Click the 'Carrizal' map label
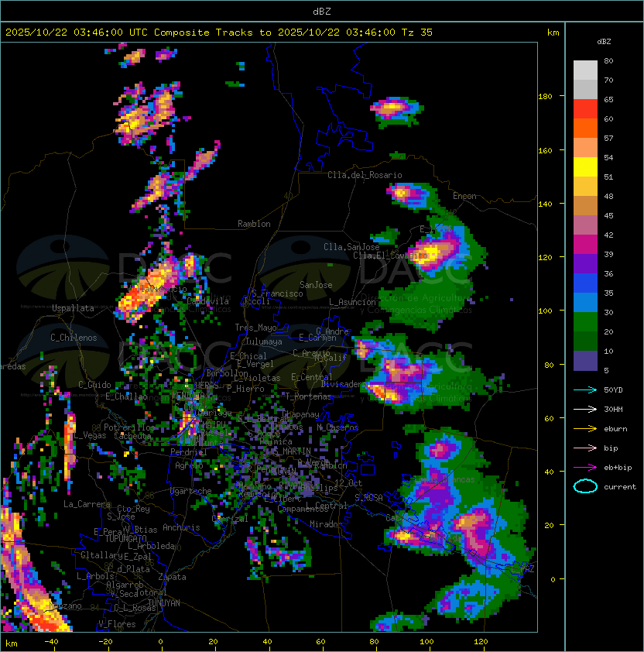 pyautogui.click(x=230, y=519)
